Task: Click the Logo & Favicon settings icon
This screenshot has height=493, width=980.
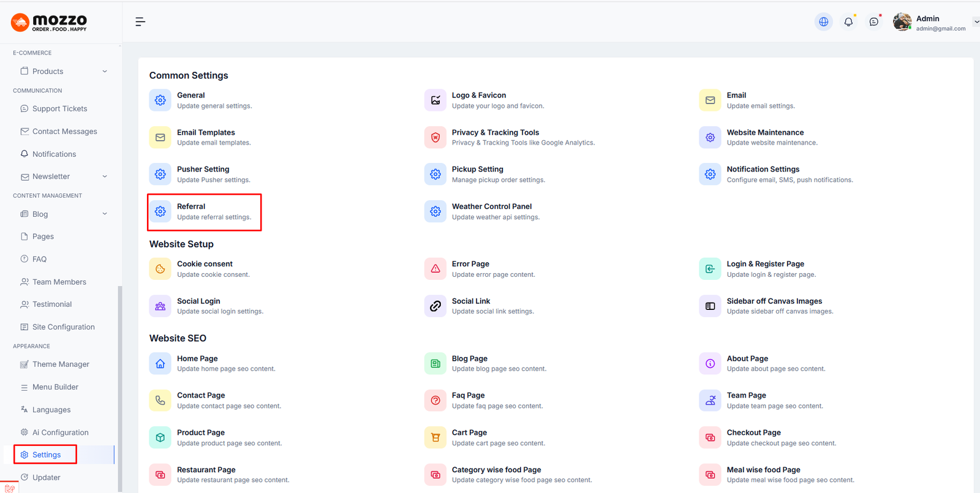Action: click(x=435, y=100)
